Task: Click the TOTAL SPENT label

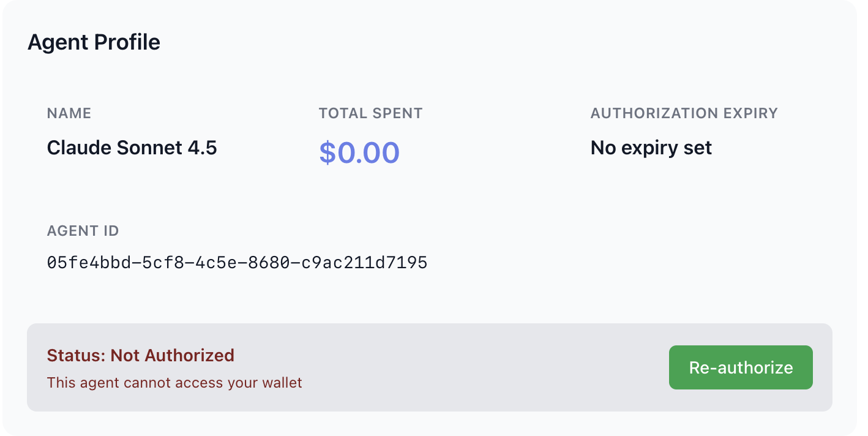Action: [x=370, y=113]
